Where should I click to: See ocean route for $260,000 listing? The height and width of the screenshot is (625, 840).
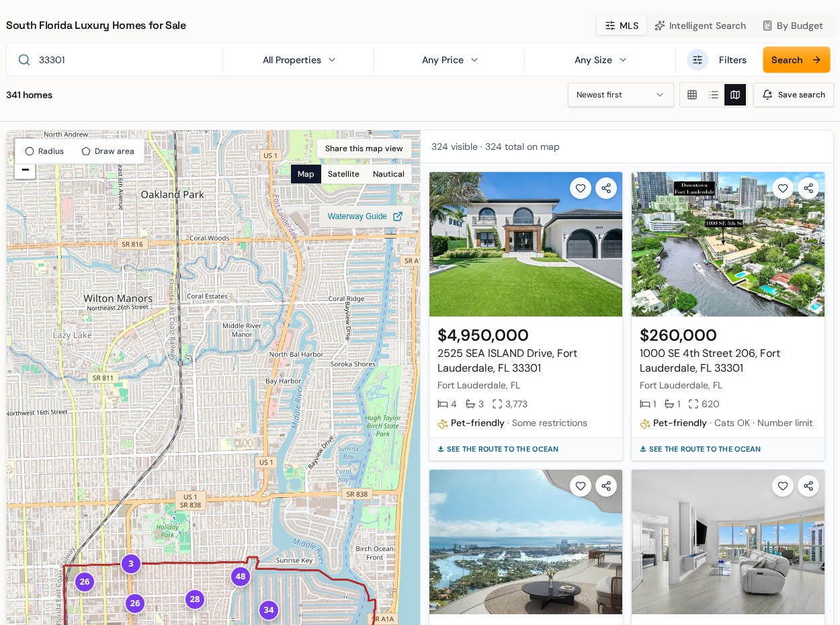click(700, 449)
